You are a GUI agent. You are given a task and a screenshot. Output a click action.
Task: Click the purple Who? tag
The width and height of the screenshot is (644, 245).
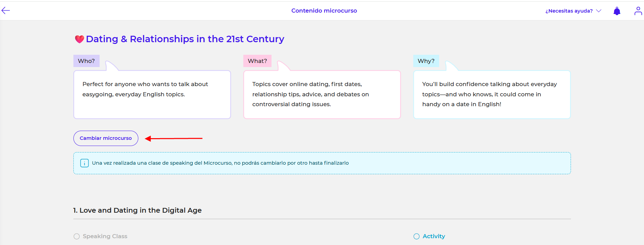[x=86, y=61]
